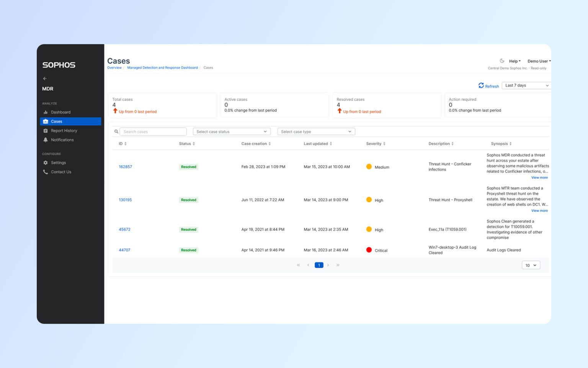Open the Demo User account menu

539,61
